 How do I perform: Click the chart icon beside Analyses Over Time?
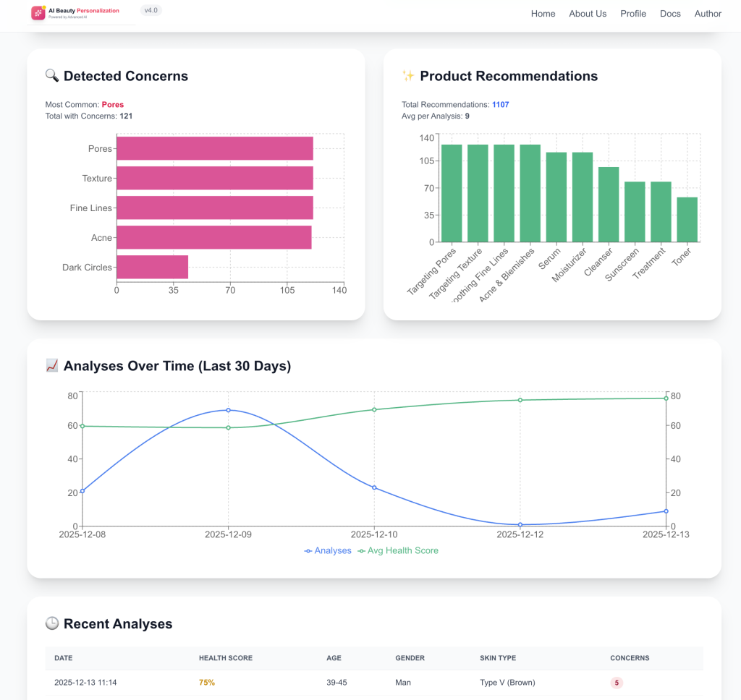tap(52, 366)
